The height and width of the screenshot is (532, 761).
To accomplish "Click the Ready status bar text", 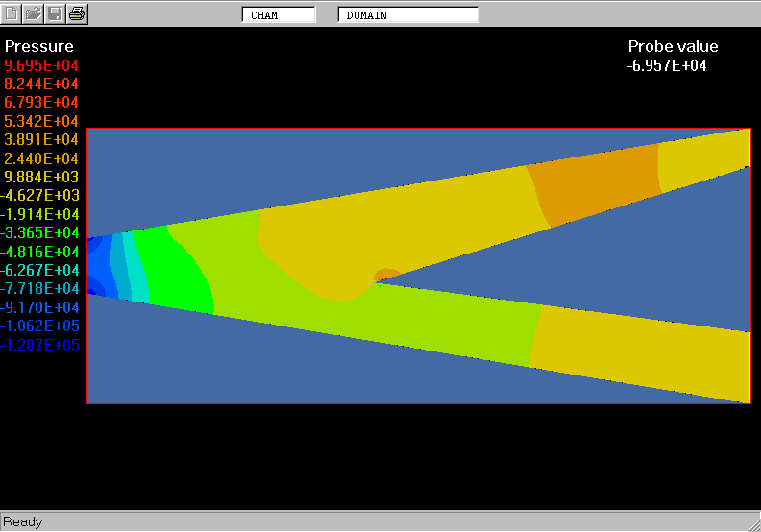I will click(x=23, y=521).
